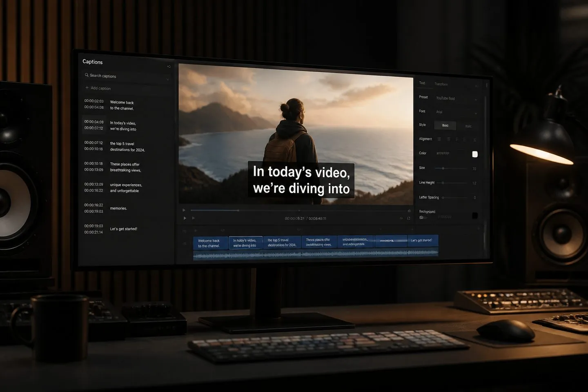Select timeline clip 'Let's get started!'
This screenshot has width=588, height=392.
pos(423,241)
